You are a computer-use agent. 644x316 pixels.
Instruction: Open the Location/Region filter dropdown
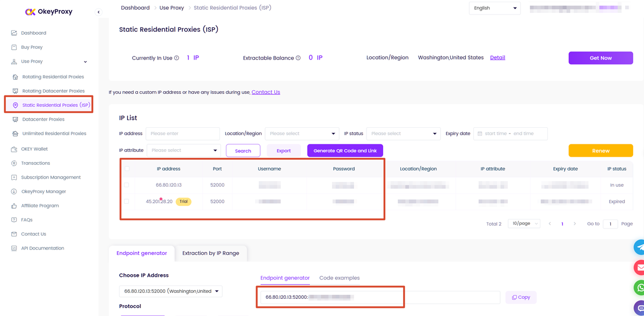(302, 134)
